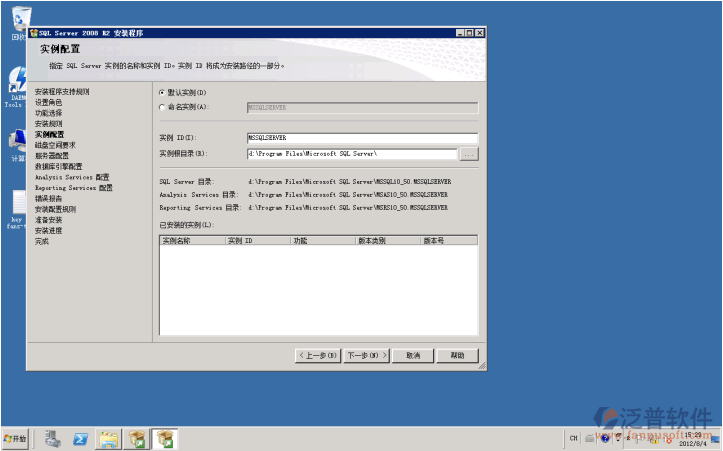Click the 帮助 help button

tap(457, 356)
